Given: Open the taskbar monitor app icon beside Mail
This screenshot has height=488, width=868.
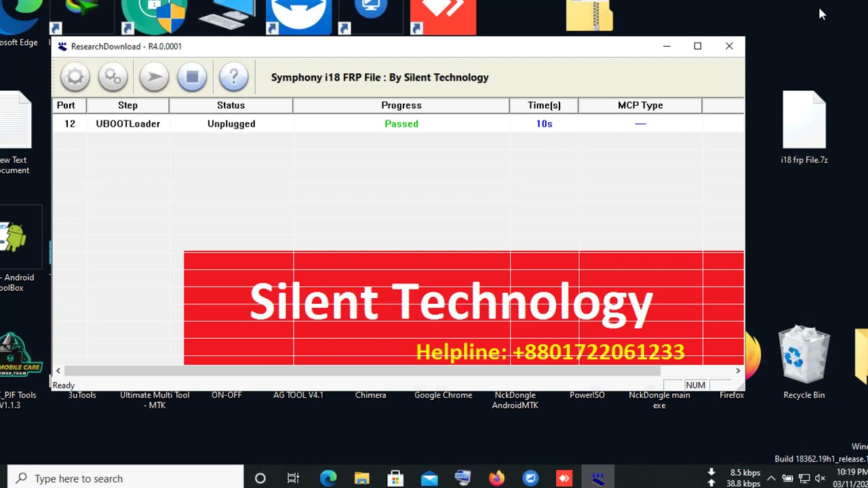Looking at the screenshot, I should pyautogui.click(x=463, y=479).
